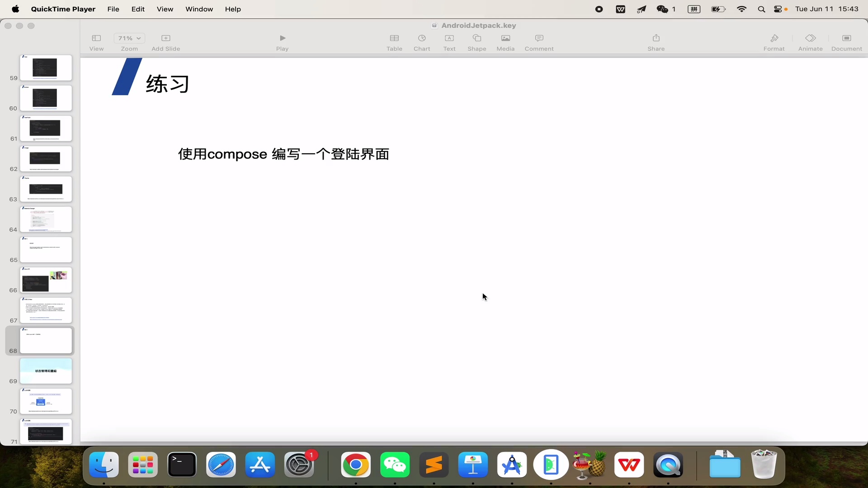Insert a Table using the toolbar
The height and width of the screenshot is (488, 868).
pos(394,42)
